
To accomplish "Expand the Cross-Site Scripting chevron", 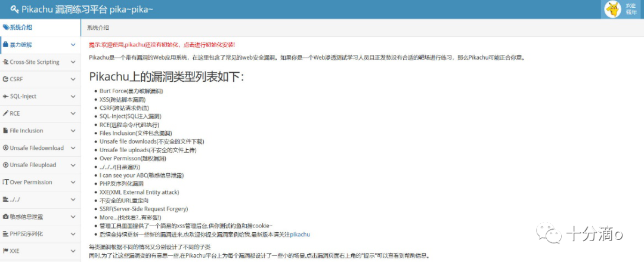I will coord(73,62).
